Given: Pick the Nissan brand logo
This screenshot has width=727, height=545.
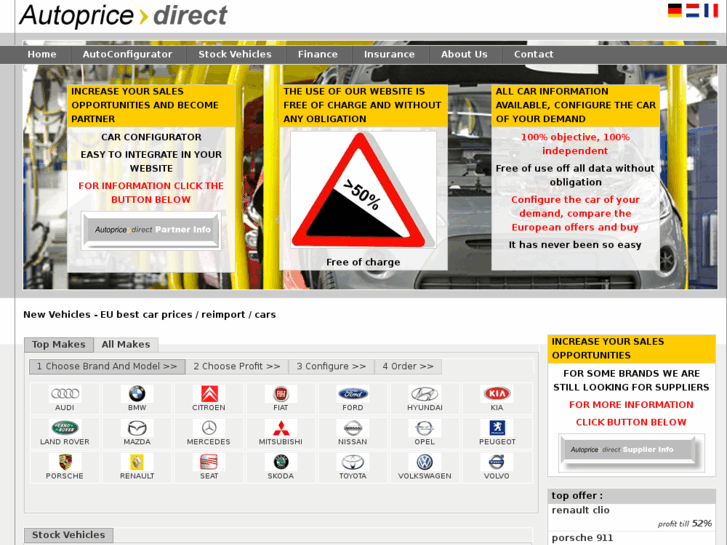Looking at the screenshot, I should point(353,428).
